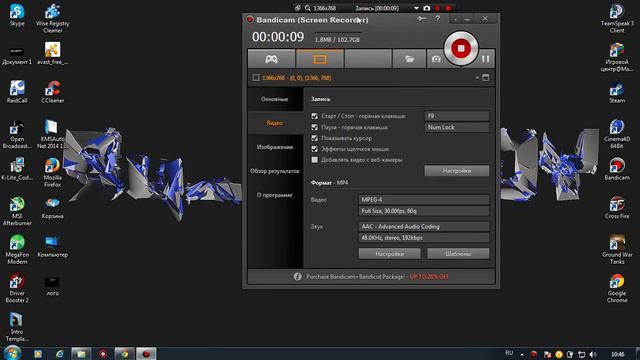Open TeamSpeak 3 Client desktop icon
The height and width of the screenshot is (360, 640).
point(617,18)
